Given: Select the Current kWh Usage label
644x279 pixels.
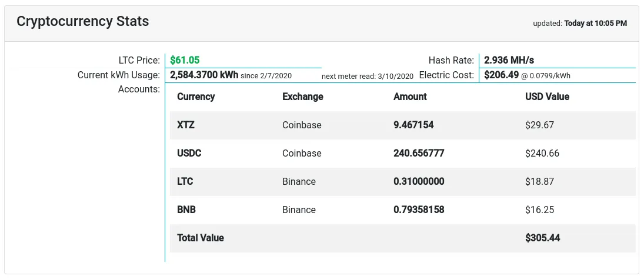Looking at the screenshot, I should point(119,75).
